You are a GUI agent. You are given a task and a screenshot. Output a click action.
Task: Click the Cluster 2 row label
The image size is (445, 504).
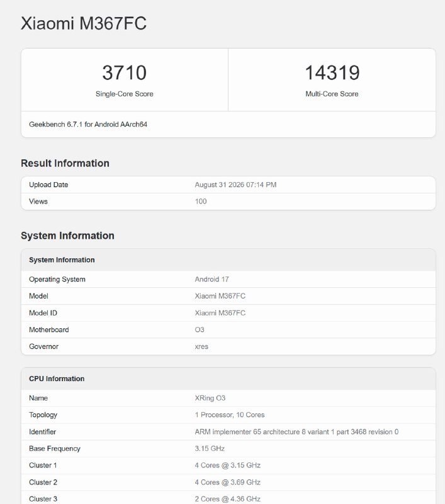tap(43, 482)
